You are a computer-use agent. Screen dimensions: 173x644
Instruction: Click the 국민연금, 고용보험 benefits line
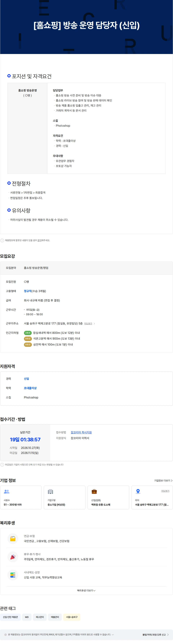click(46, 541)
